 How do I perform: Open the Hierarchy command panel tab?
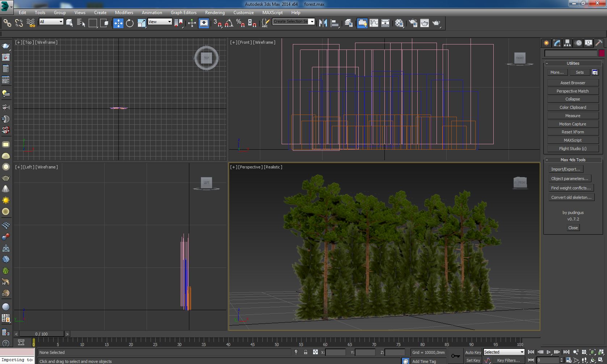pyautogui.click(x=567, y=43)
